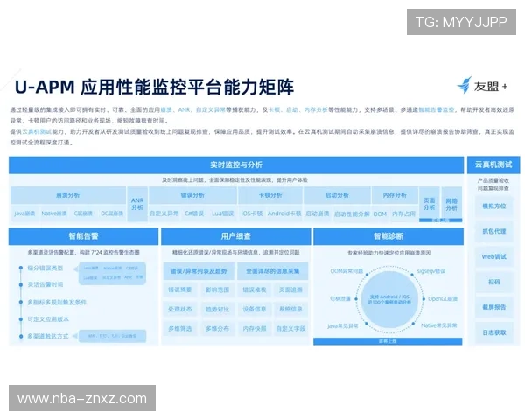The height and width of the screenshot is (420, 525).
Task: Click the 卡顿分析 category box
Action: pyautogui.click(x=270, y=195)
